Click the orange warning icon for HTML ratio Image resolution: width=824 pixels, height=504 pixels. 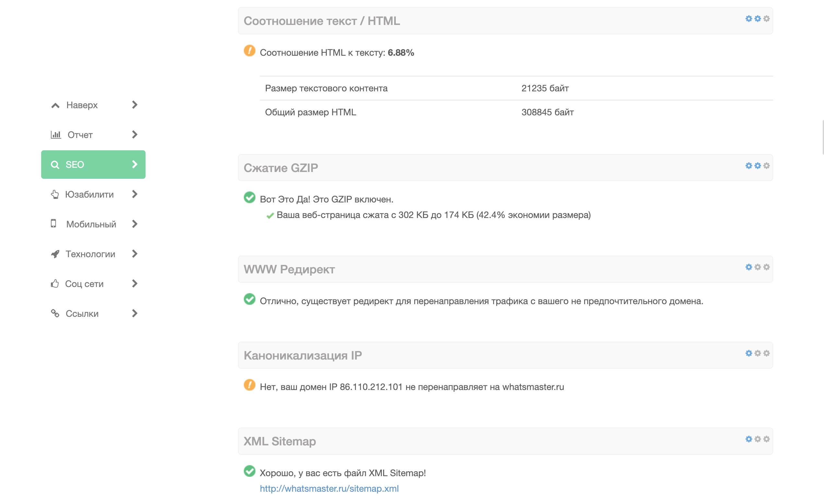click(250, 51)
